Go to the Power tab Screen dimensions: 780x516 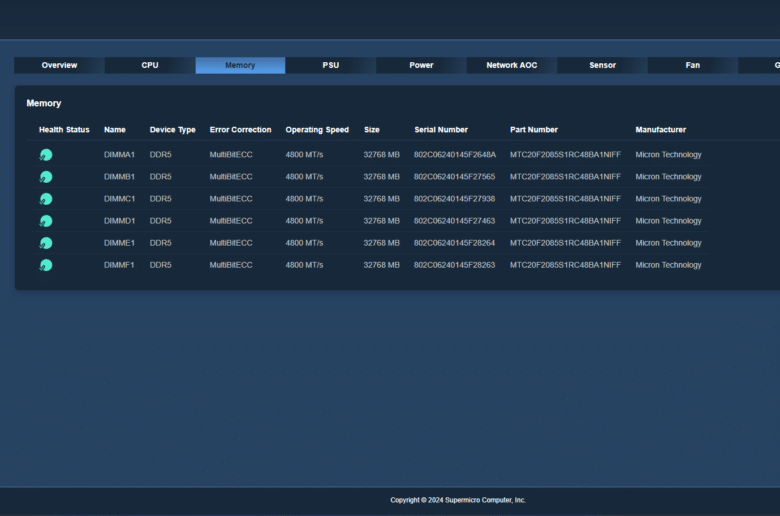[421, 65]
